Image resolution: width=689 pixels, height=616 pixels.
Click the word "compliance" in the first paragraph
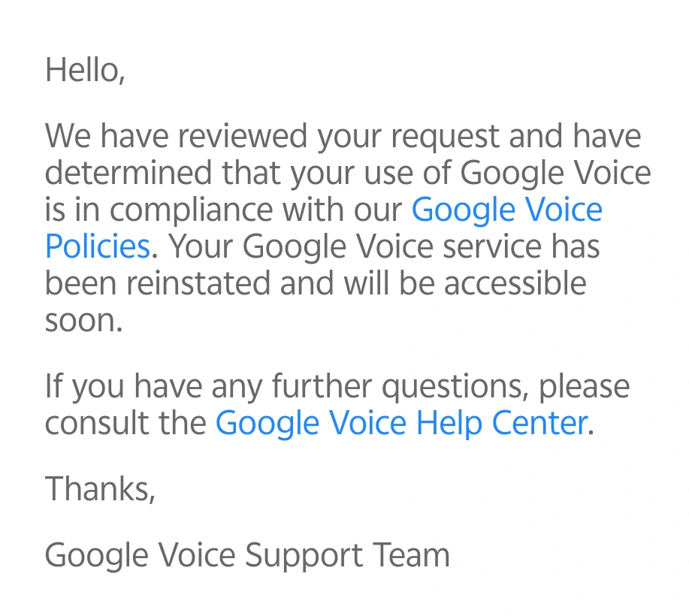point(192,212)
